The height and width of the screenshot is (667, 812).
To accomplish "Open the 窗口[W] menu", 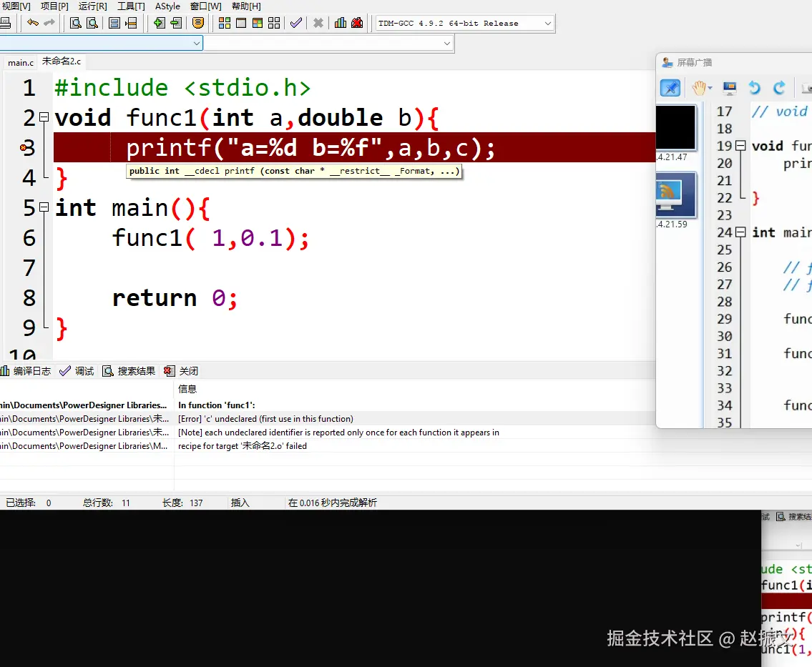I will pos(205,6).
